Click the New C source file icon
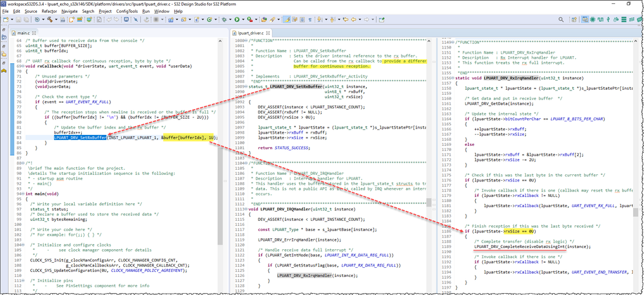Screen dimensions: 644x295 click(197, 19)
